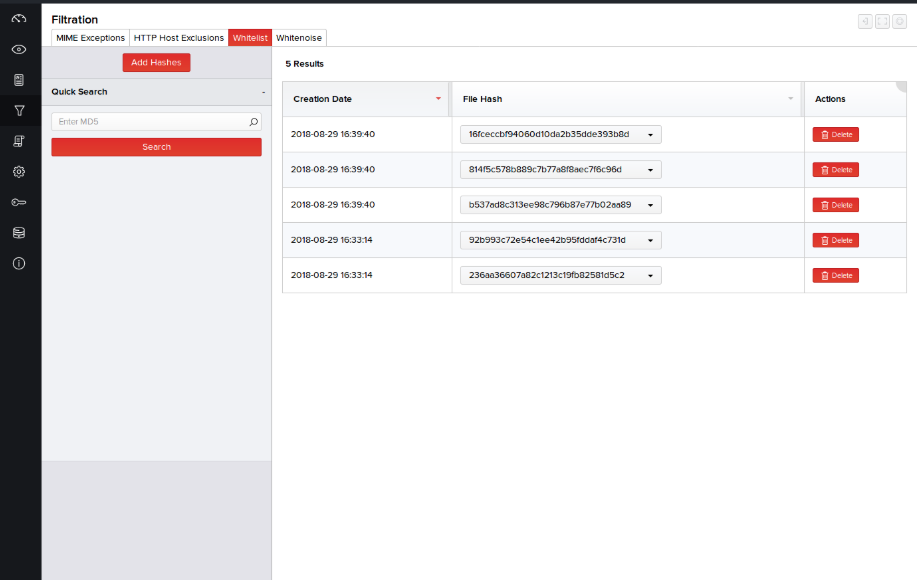Switch to HTTP Host Exclusions tab
Screen dimensions: 924x580
178,38
